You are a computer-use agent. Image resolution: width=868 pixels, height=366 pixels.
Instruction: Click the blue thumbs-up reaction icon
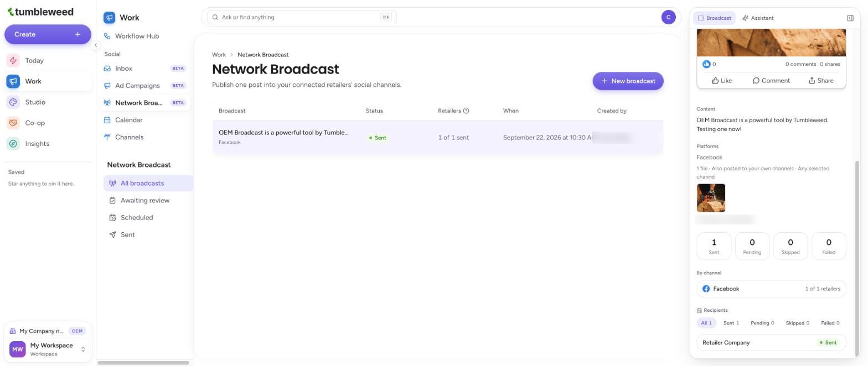click(706, 64)
